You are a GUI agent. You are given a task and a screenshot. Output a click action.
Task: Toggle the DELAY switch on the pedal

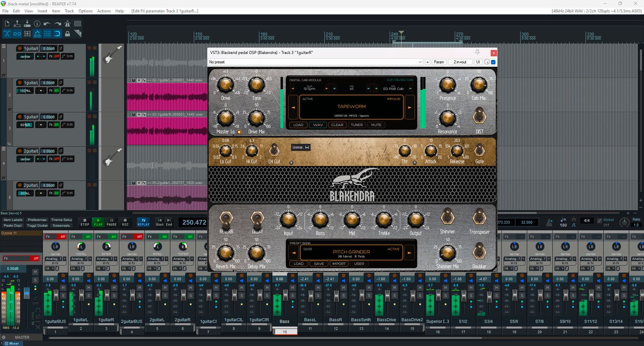coord(257,219)
